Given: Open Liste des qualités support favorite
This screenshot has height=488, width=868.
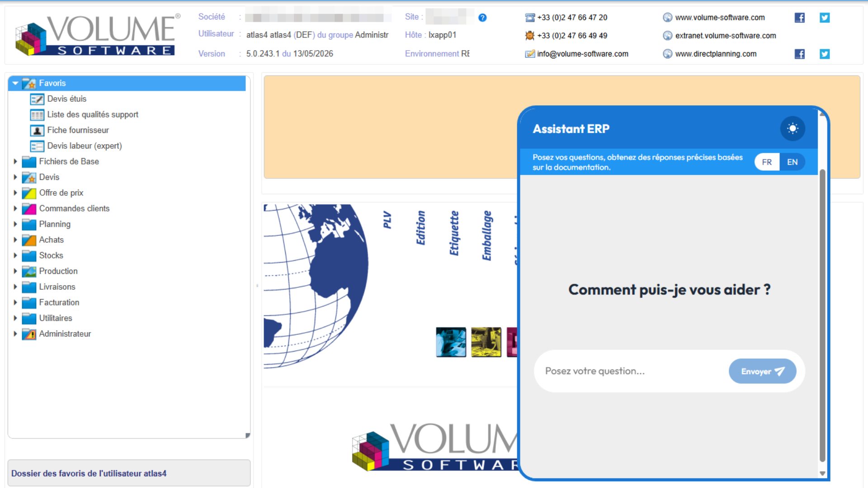Looking at the screenshot, I should (x=93, y=115).
